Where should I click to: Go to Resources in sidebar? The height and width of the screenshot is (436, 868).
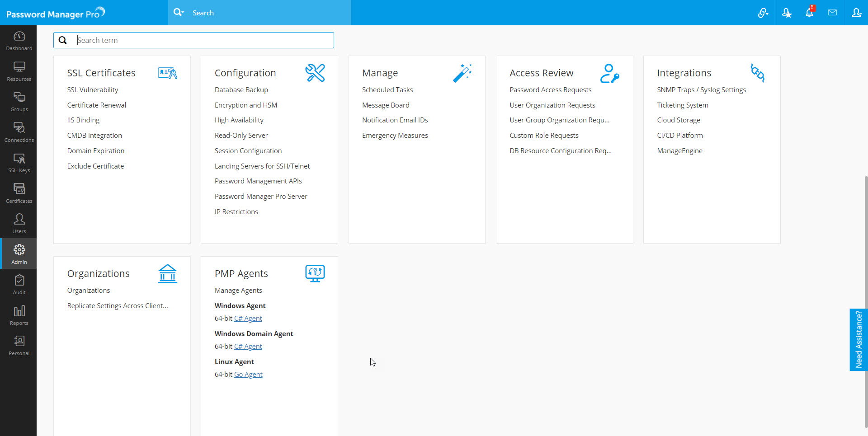pyautogui.click(x=19, y=71)
